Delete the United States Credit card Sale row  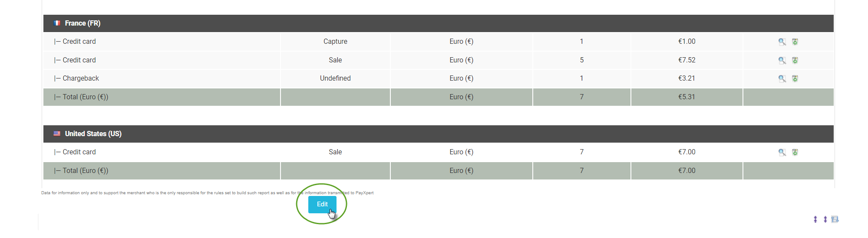coord(795,152)
